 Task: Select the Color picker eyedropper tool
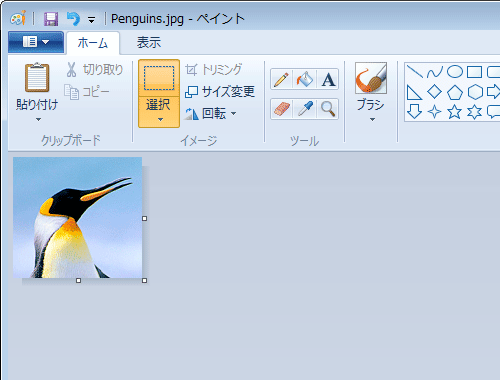point(305,109)
